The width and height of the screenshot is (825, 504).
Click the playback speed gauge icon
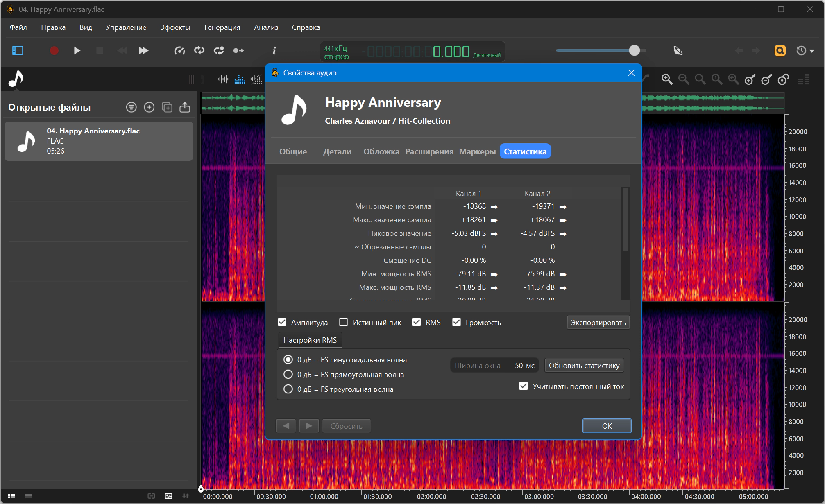[x=179, y=51]
